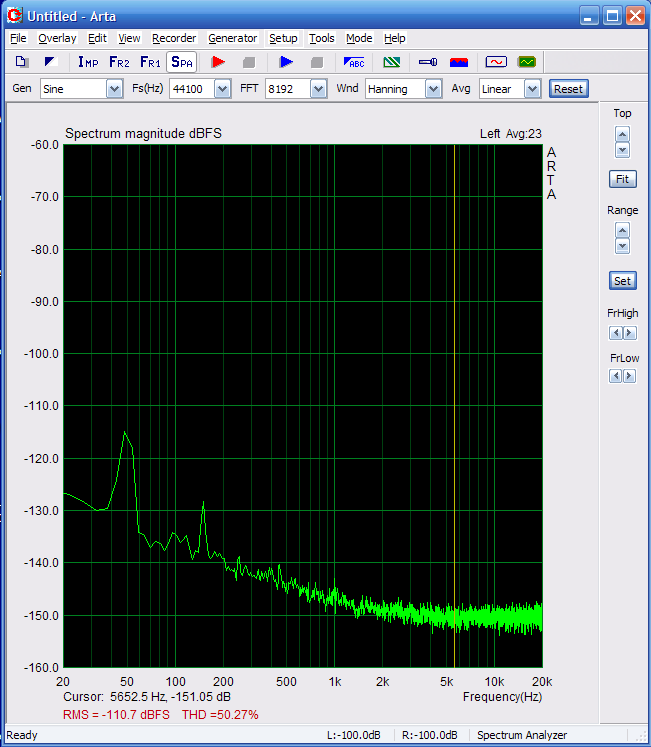Open the View menu
The width and height of the screenshot is (651, 747).
pos(129,38)
